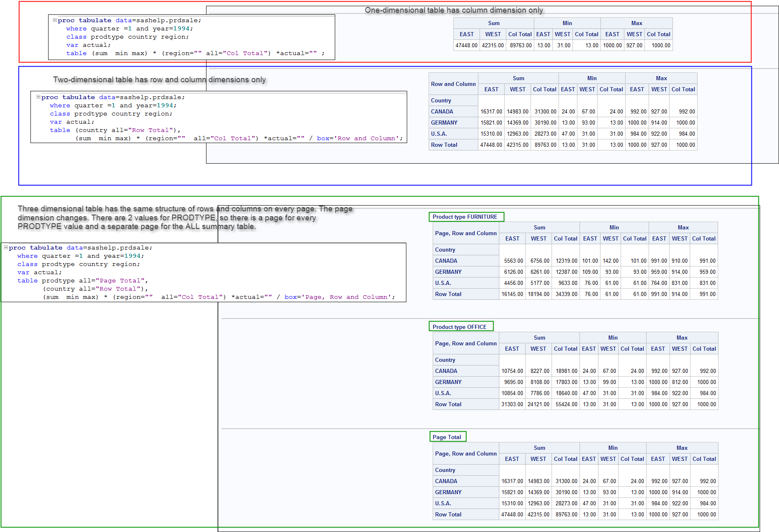Click Max header in the Page Total table
779x532 pixels.
pos(682,448)
